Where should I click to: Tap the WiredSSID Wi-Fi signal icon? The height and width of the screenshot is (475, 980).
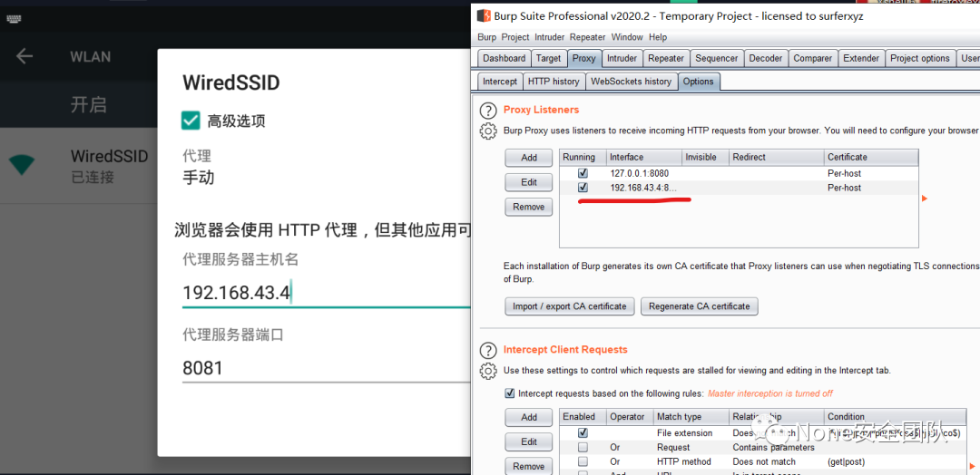pos(23,165)
